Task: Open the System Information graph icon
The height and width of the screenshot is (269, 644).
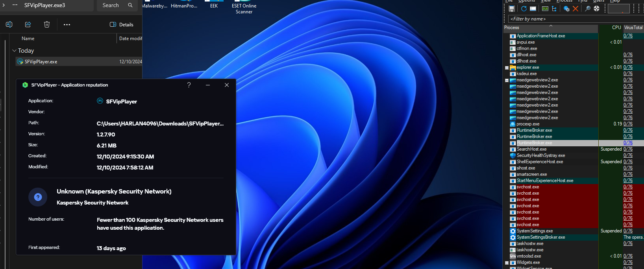Action: [545, 9]
